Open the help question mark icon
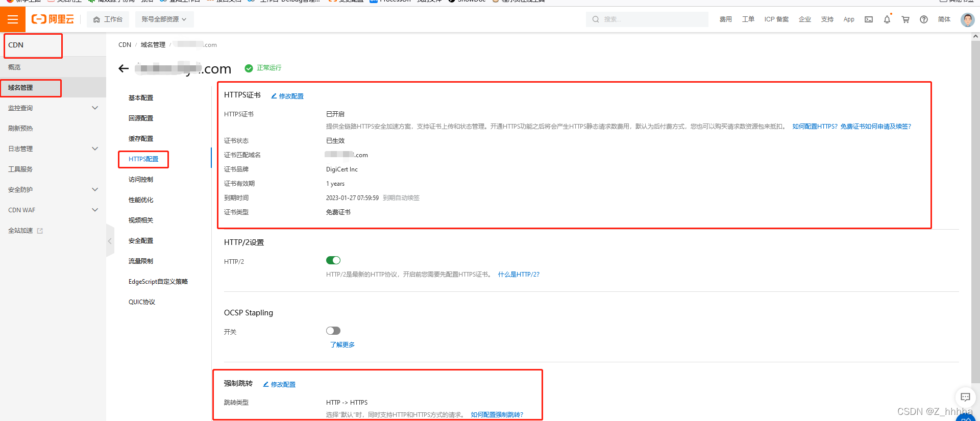 pyautogui.click(x=924, y=19)
